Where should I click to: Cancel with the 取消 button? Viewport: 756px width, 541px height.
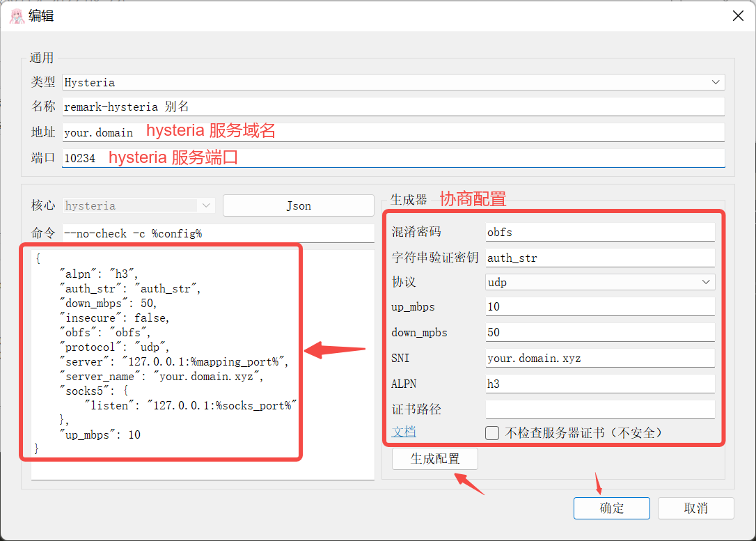click(695, 508)
